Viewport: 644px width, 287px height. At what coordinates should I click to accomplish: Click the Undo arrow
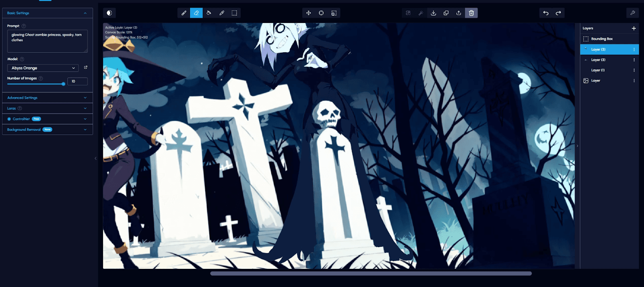(546, 13)
